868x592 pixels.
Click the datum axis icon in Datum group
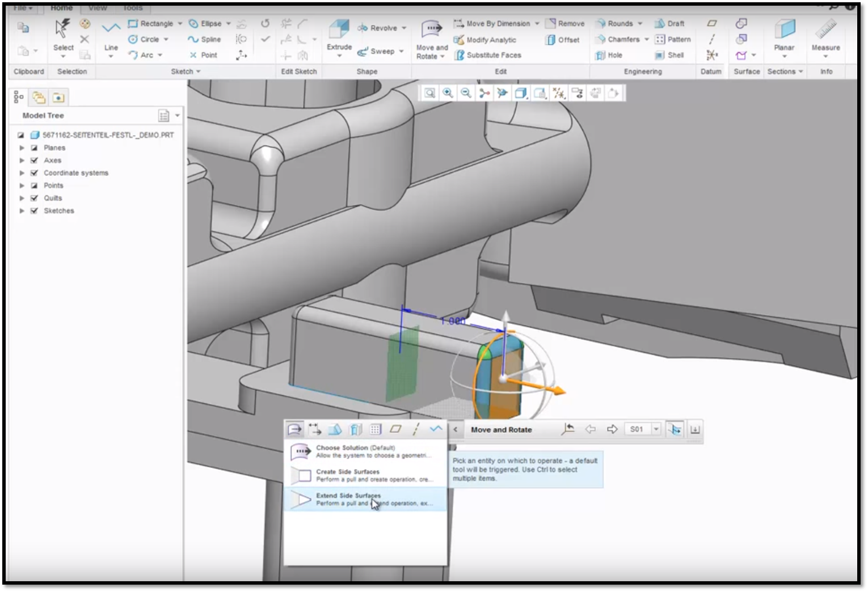tap(711, 39)
